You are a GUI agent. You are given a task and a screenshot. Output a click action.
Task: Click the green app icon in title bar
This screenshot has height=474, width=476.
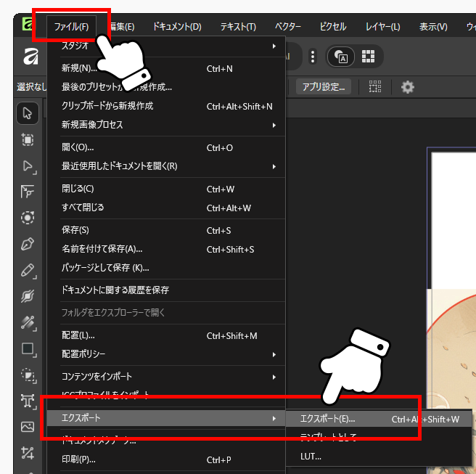pos(28,24)
